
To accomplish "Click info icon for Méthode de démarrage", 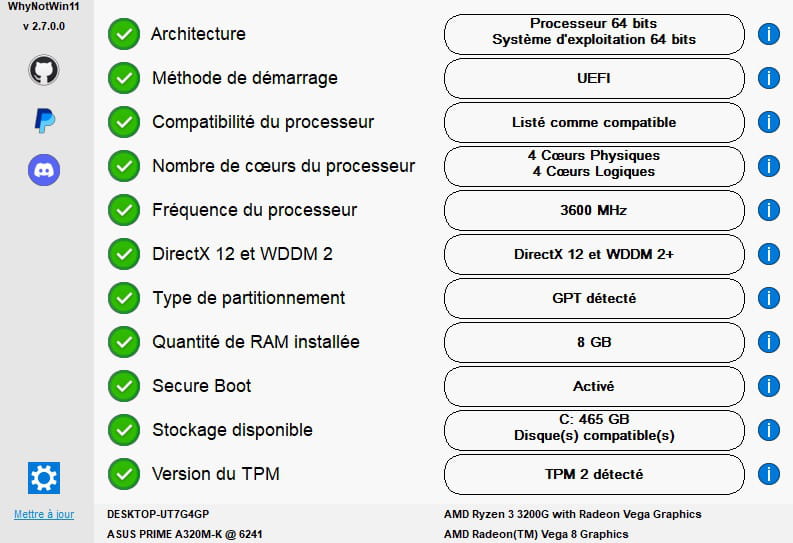I will pyautogui.click(x=768, y=78).
